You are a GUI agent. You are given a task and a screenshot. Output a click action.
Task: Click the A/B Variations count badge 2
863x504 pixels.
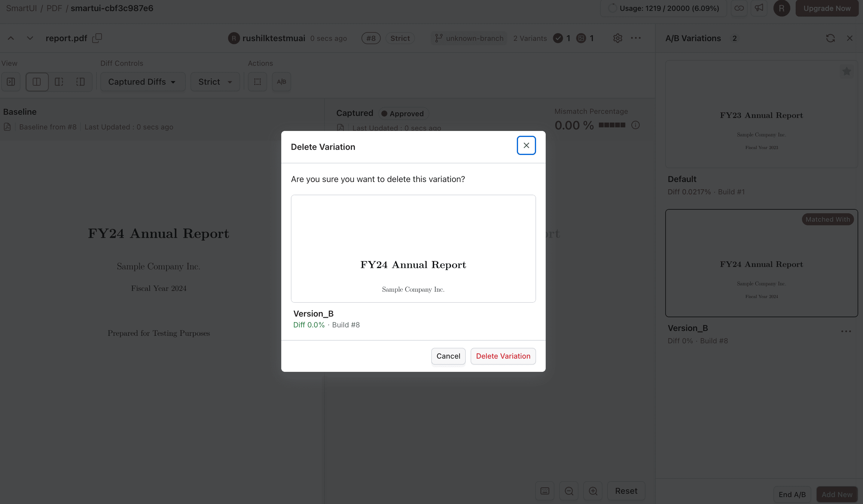coord(734,38)
